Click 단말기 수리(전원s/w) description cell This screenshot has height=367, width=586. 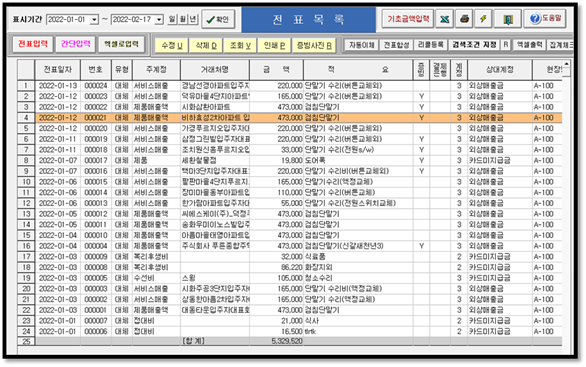pos(358,150)
